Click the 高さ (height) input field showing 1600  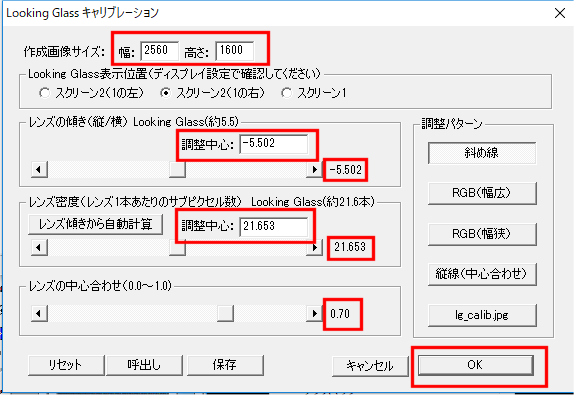[235, 51]
